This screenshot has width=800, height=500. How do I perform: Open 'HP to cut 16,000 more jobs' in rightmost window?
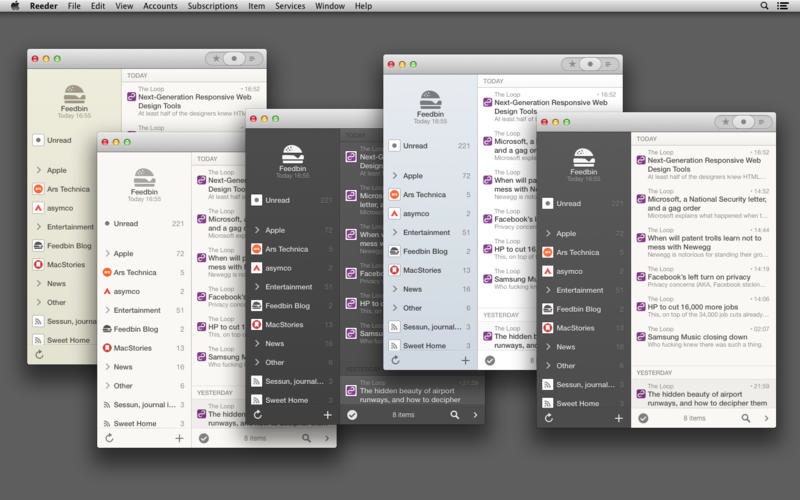[x=703, y=307]
